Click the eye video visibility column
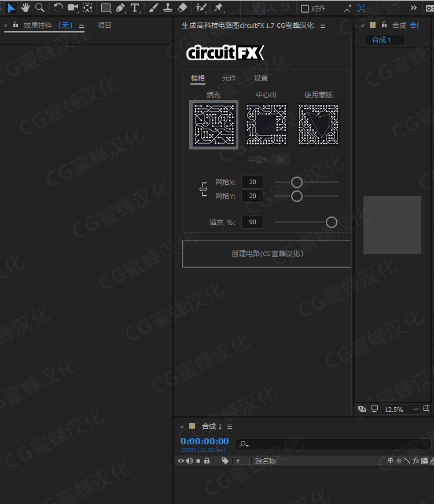 [181, 461]
